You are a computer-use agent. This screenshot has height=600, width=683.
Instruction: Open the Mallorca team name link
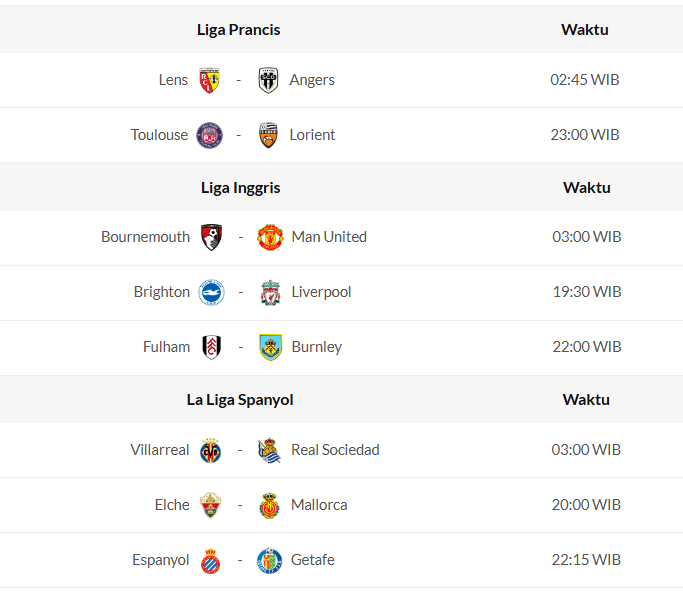pyautogui.click(x=319, y=505)
